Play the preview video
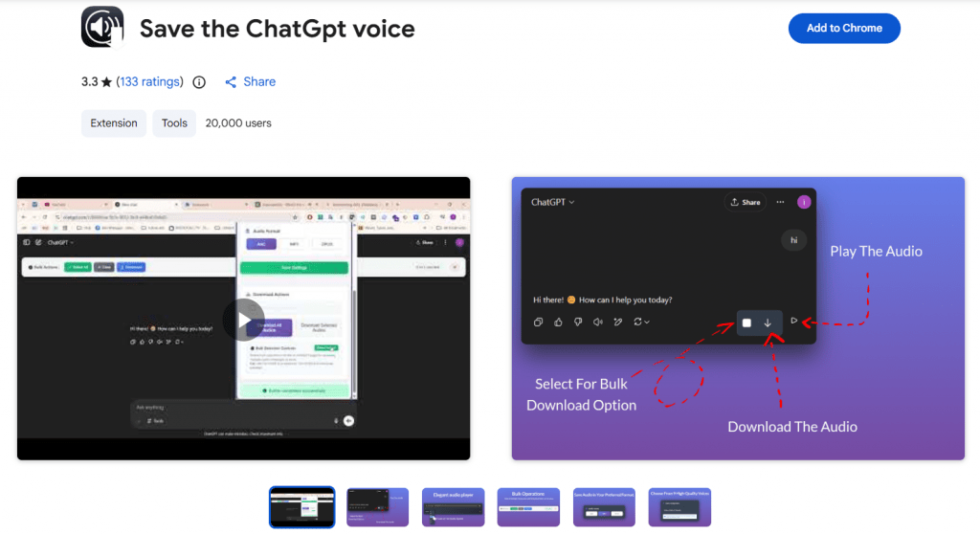 pos(244,320)
